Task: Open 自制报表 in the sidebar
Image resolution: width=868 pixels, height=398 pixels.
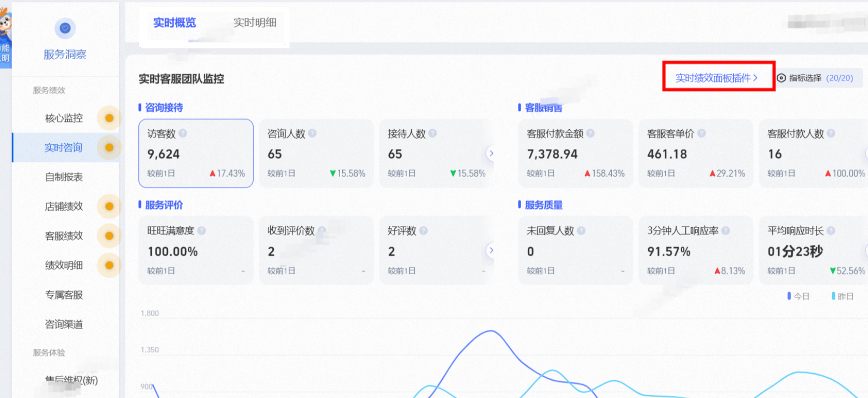Action: click(64, 177)
